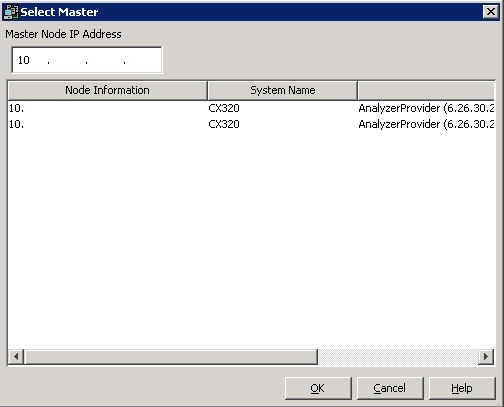The image size is (504, 407).
Task: Click first row's AnalyzerProvider entry
Action: pyautogui.click(x=426, y=108)
